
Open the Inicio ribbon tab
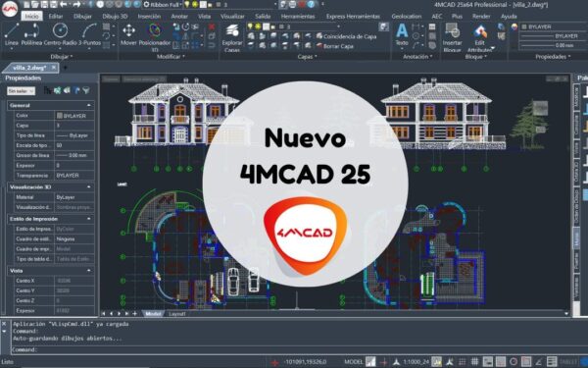tap(32, 16)
